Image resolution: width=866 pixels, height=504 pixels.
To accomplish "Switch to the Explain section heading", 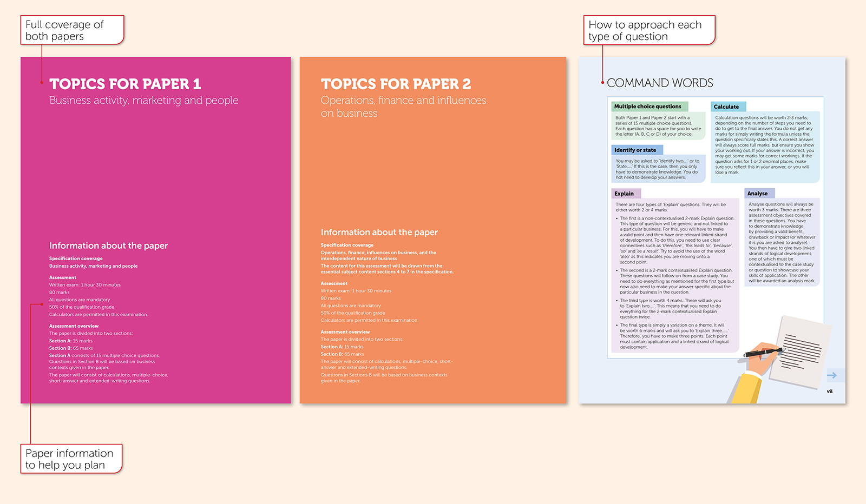I will tap(625, 194).
